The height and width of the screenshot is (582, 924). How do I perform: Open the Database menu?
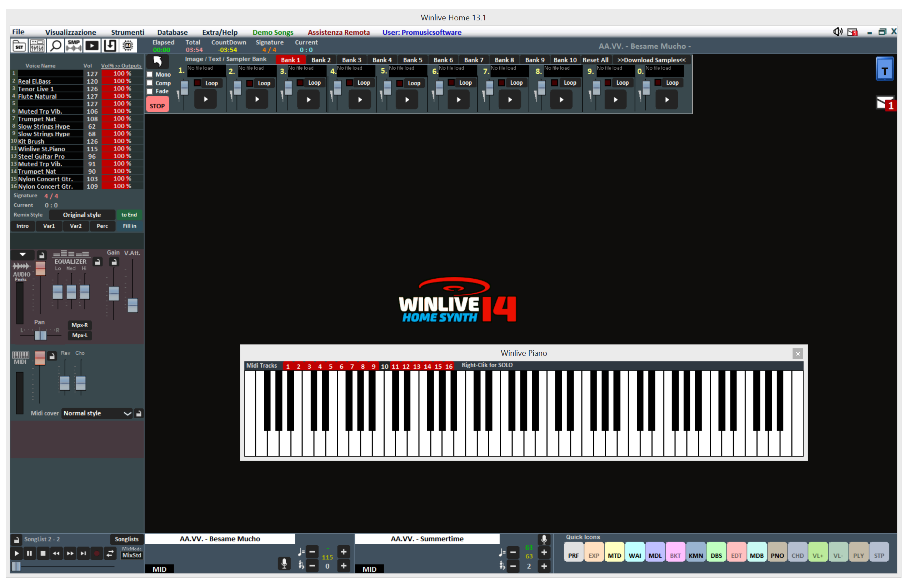172,32
